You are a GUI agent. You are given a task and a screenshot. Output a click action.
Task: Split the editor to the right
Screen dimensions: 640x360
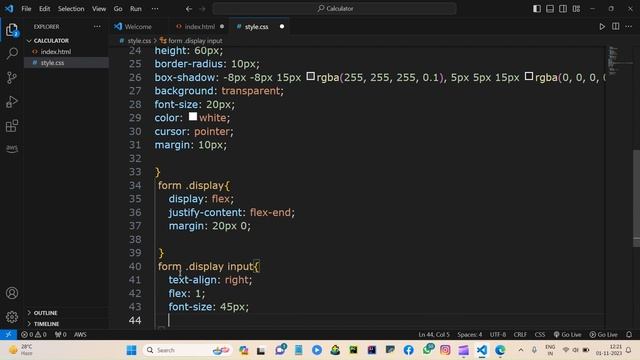pyautogui.click(x=616, y=27)
